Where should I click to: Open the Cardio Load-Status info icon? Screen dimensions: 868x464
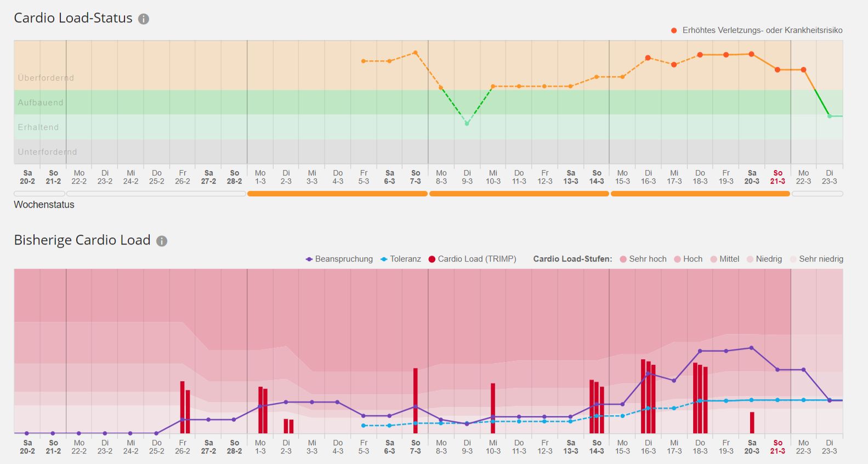tap(144, 19)
